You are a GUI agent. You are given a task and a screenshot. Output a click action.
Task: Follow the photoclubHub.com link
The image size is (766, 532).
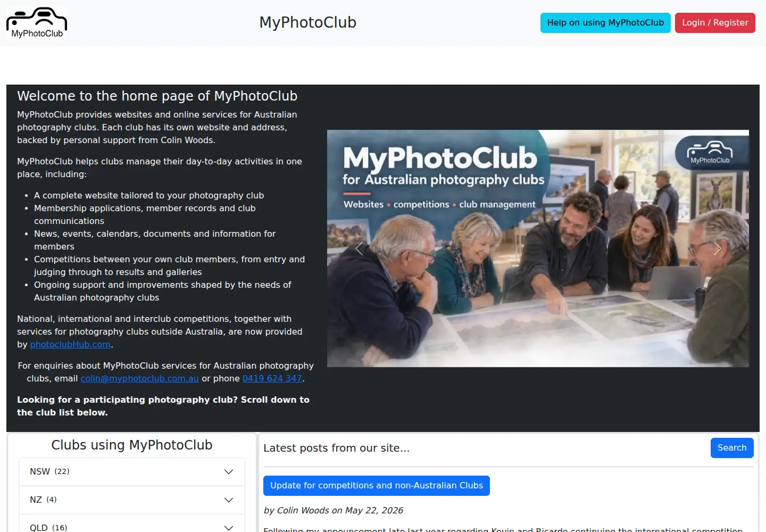coord(70,344)
